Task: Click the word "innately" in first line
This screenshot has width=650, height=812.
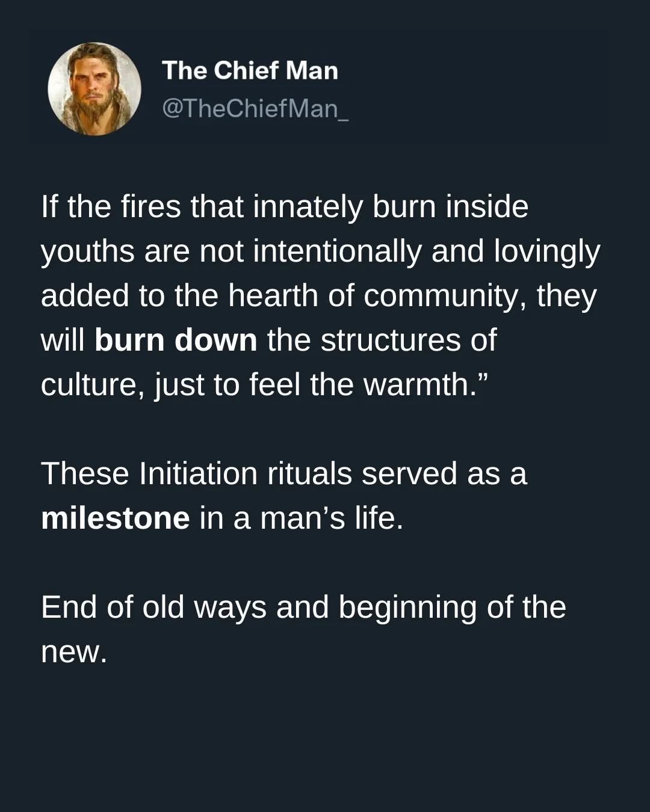Action: (x=308, y=207)
